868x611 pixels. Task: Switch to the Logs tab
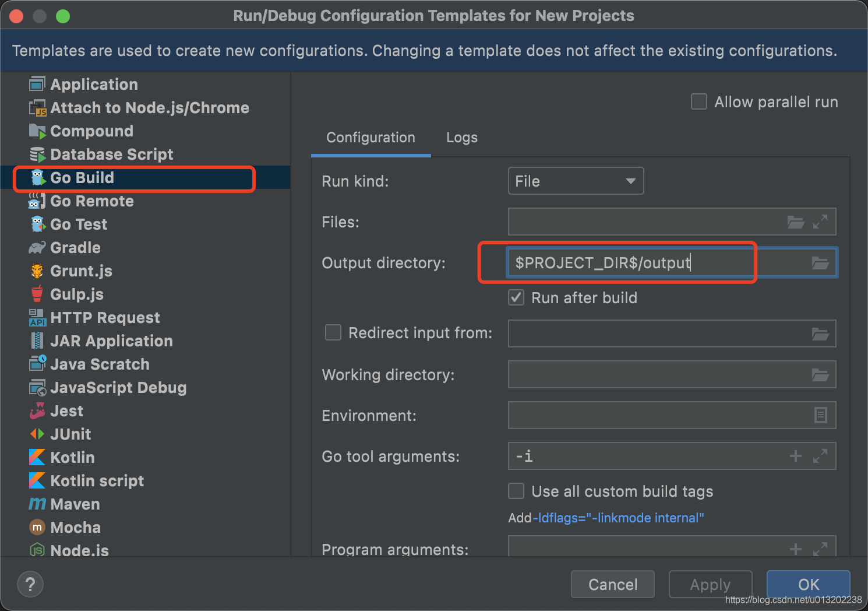coord(462,138)
